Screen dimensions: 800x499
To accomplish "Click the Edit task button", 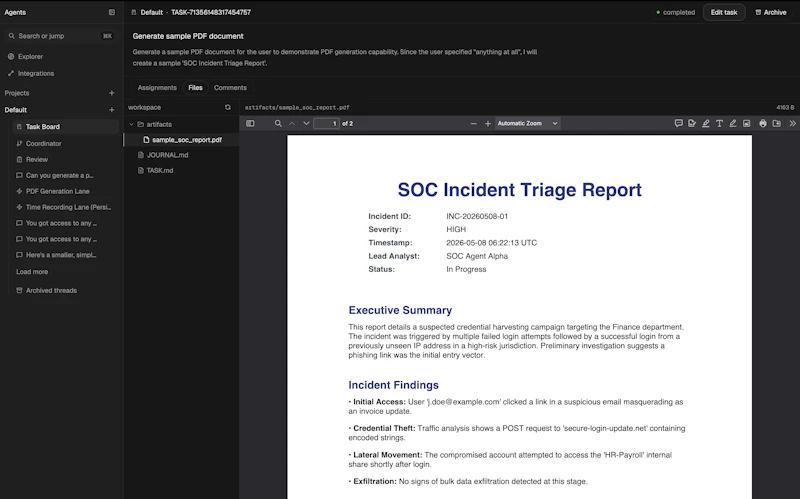I will pyautogui.click(x=723, y=12).
